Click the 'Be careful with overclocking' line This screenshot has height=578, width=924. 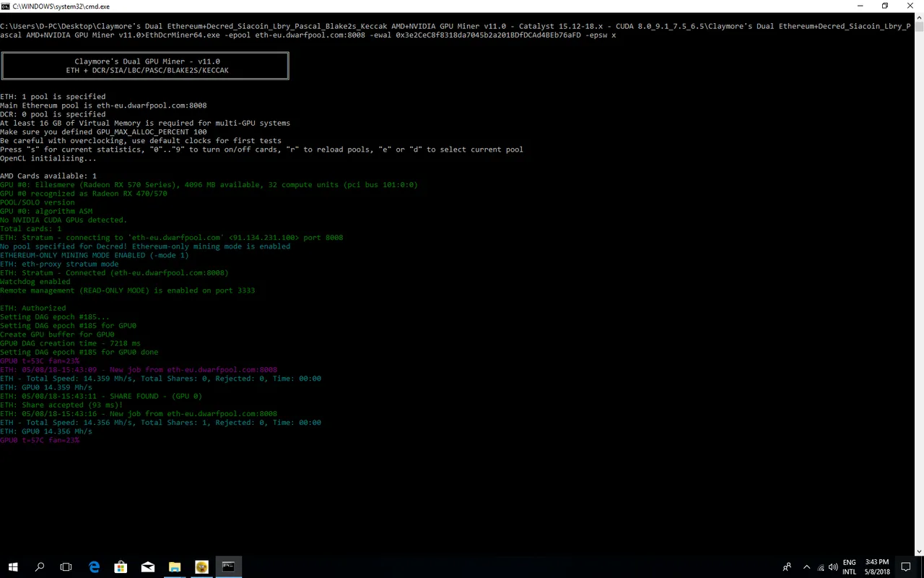pos(141,141)
